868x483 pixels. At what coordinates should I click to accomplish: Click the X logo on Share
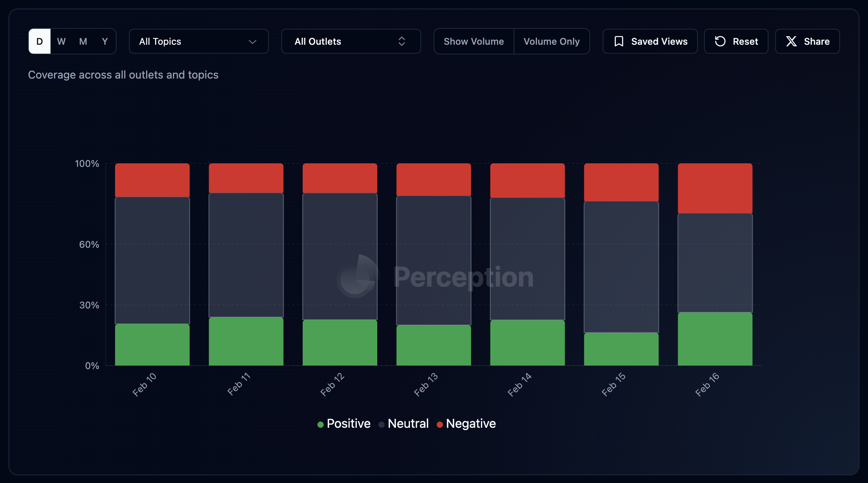(x=791, y=41)
